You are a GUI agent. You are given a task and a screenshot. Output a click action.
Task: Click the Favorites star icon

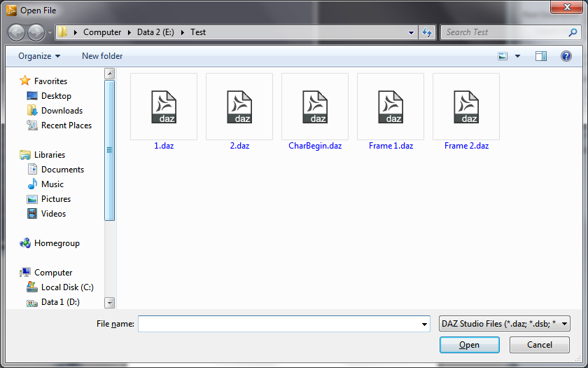(24, 81)
